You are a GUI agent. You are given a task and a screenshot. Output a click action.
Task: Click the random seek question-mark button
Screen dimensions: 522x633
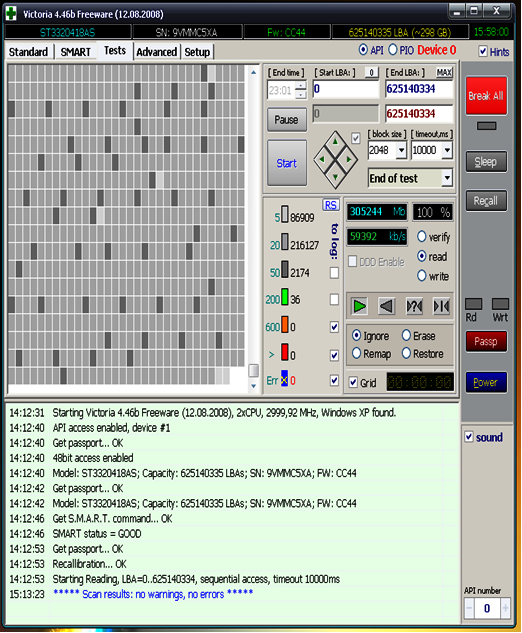click(x=414, y=306)
